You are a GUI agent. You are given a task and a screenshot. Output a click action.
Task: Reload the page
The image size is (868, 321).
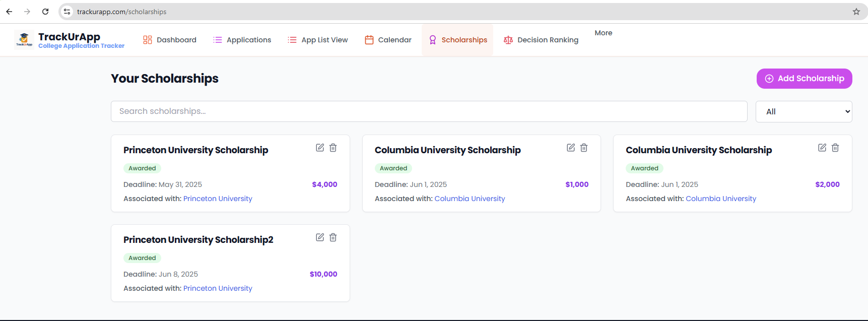[x=45, y=12]
